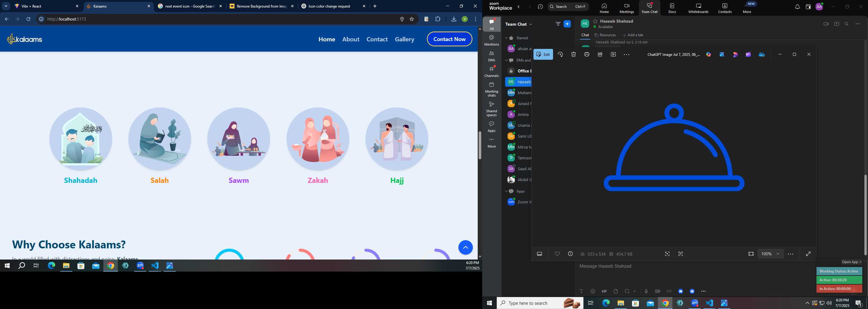
Task: Open Zoom calendar panel icon
Action: (x=808, y=7)
